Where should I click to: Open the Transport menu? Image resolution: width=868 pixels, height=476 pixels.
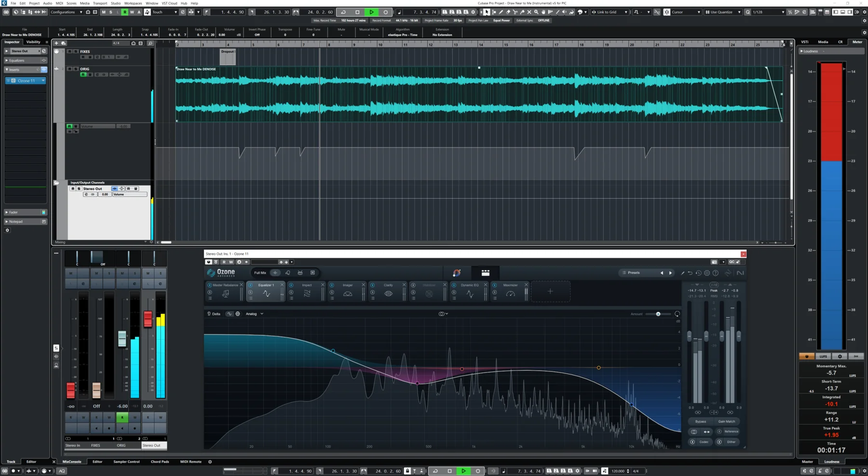(x=100, y=3)
